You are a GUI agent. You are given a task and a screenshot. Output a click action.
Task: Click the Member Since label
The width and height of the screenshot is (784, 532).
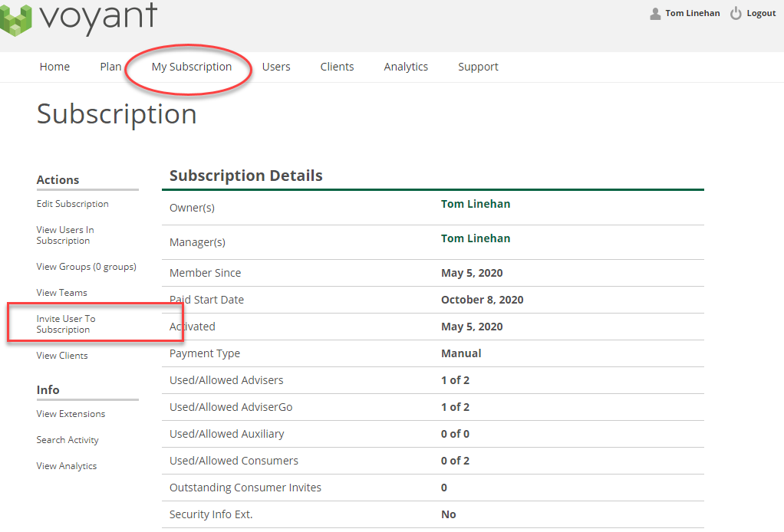[205, 273]
